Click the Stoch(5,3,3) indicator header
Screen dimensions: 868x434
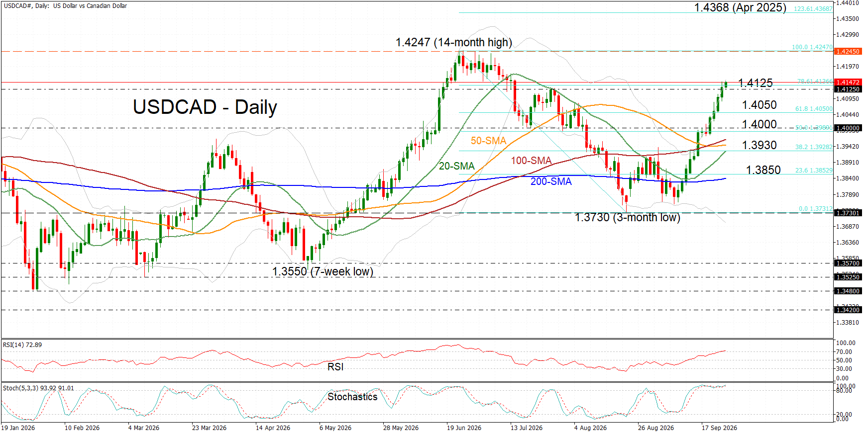pos(38,388)
